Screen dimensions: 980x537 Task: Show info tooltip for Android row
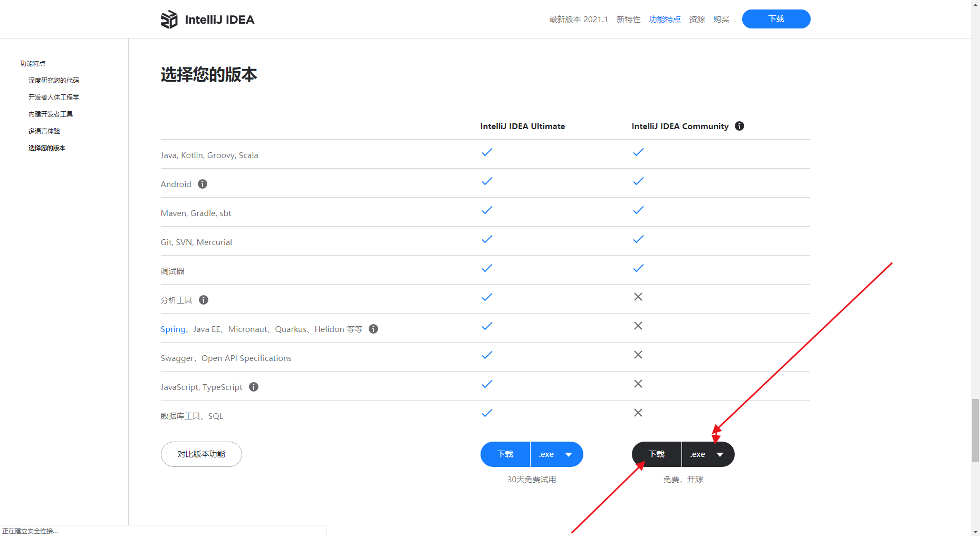[x=203, y=184]
